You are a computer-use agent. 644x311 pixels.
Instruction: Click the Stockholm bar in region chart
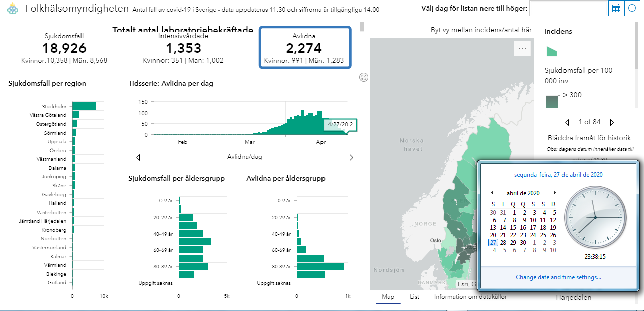(x=84, y=106)
